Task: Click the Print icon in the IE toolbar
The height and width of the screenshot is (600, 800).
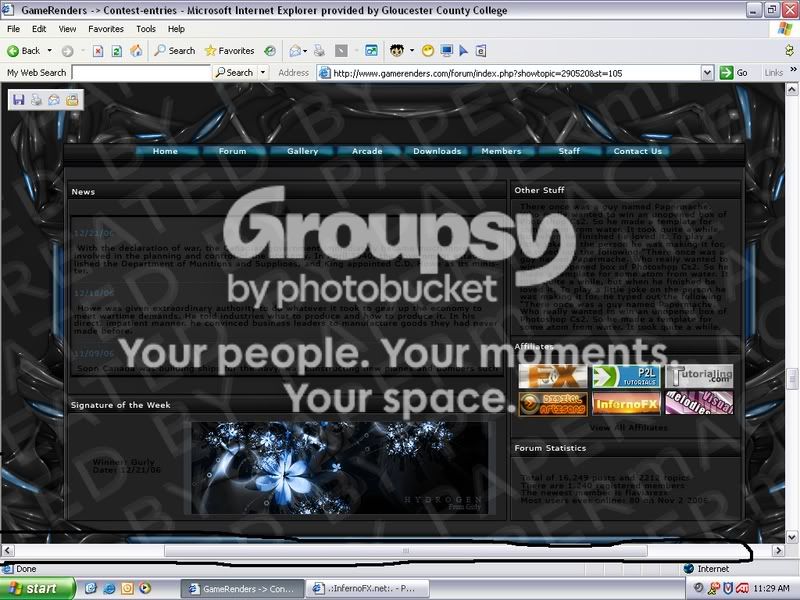Action: pyautogui.click(x=319, y=51)
